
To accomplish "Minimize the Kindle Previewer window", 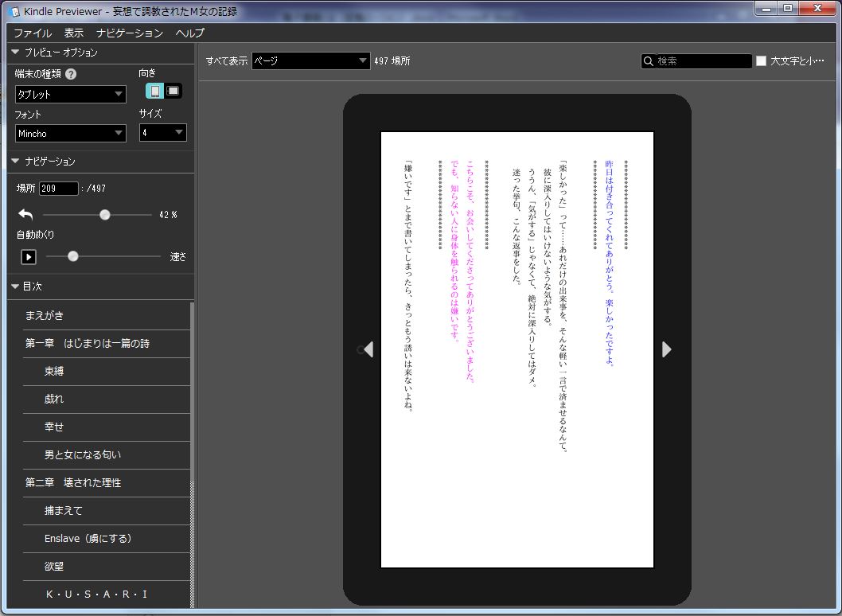I will tap(767, 8).
